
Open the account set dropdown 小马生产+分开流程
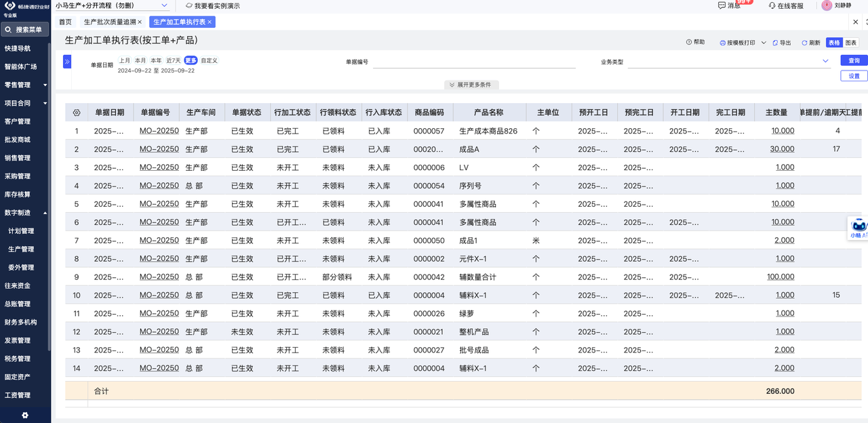coord(112,5)
